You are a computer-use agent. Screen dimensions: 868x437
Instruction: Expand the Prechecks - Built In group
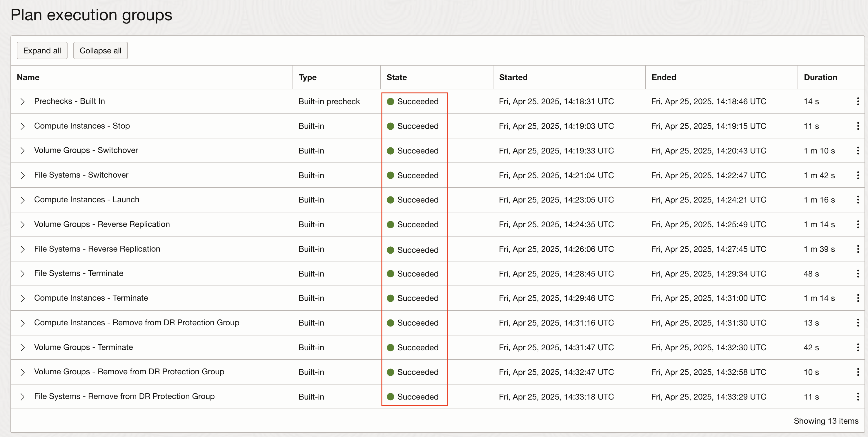(23, 101)
